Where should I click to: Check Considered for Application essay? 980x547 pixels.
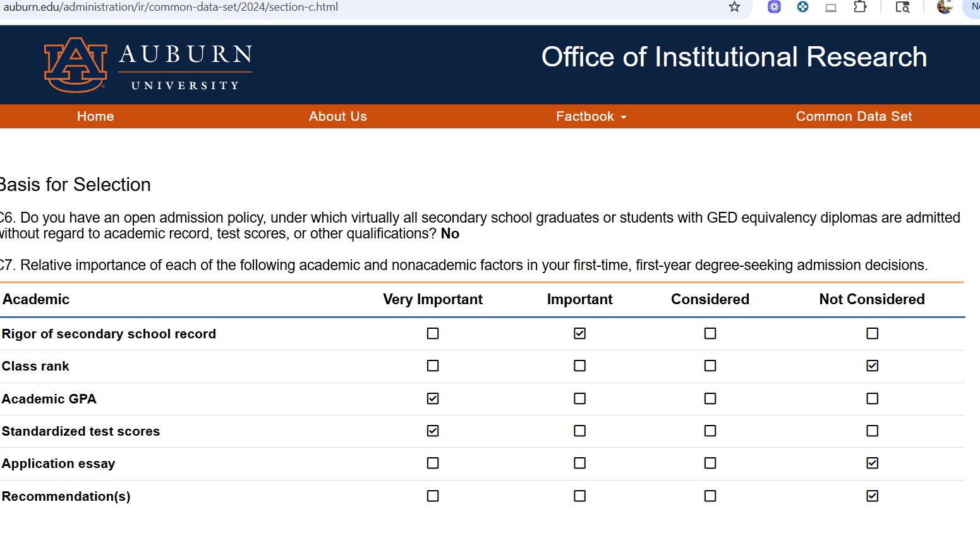click(710, 463)
